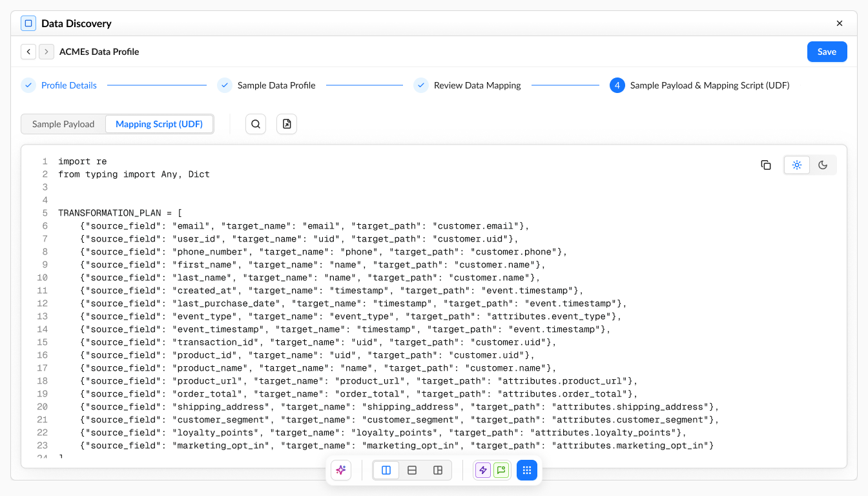Viewport: 868px width, 496px height.
Task: Close the Data Discovery dialog
Action: (840, 23)
